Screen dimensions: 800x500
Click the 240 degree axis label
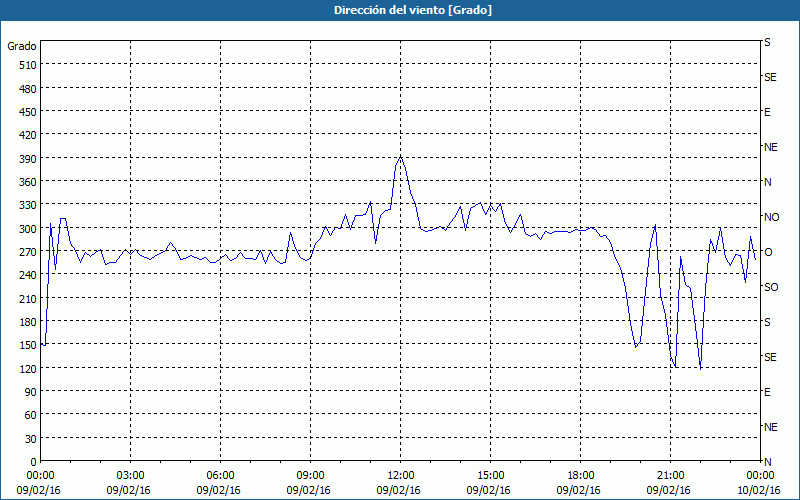pos(28,276)
